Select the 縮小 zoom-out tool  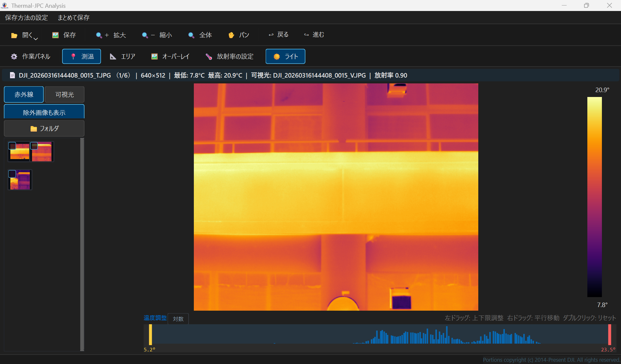(x=157, y=35)
